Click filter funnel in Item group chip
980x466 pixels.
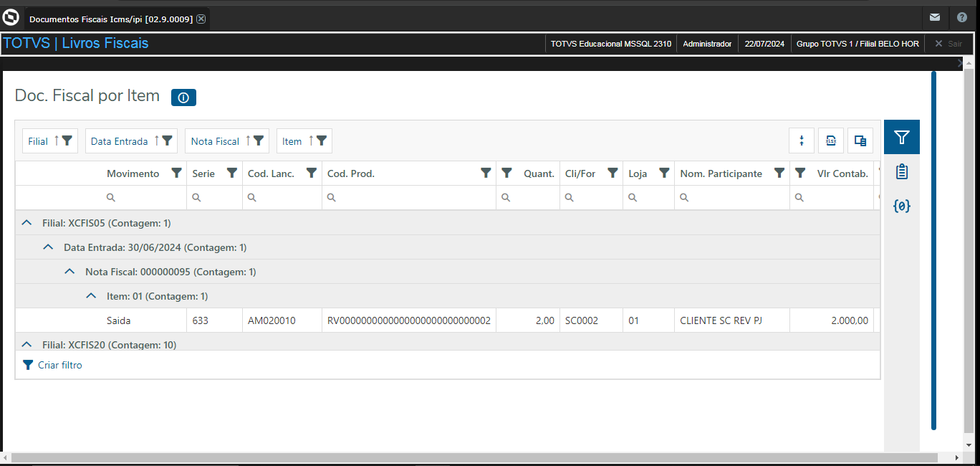pyautogui.click(x=322, y=141)
